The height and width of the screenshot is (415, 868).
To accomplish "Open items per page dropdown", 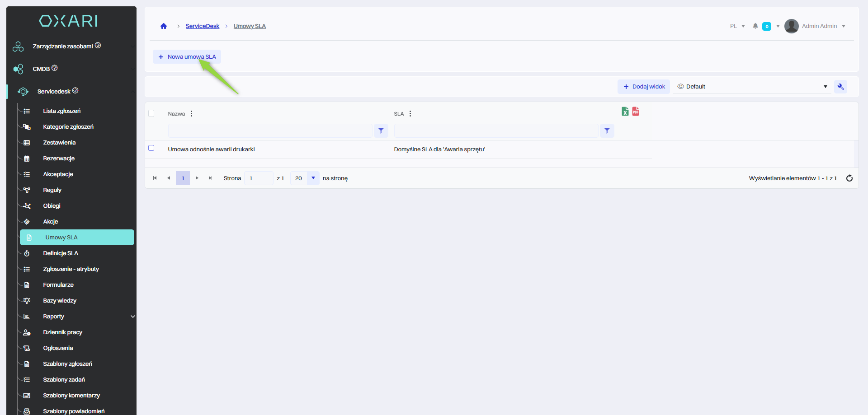I will (x=313, y=178).
